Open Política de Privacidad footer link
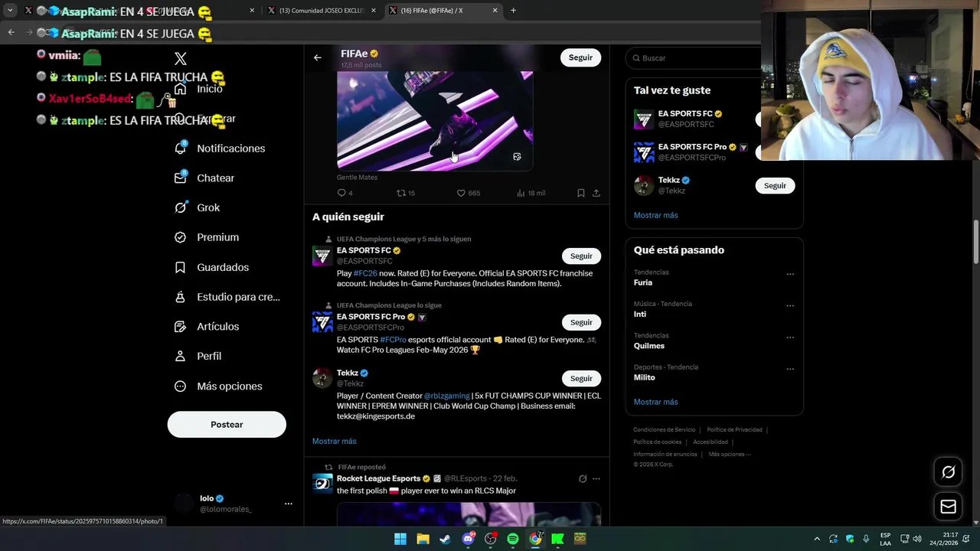The width and height of the screenshot is (980, 551). tap(734, 430)
